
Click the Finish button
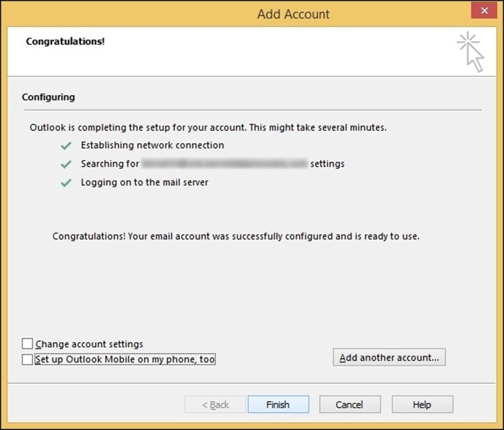click(278, 404)
